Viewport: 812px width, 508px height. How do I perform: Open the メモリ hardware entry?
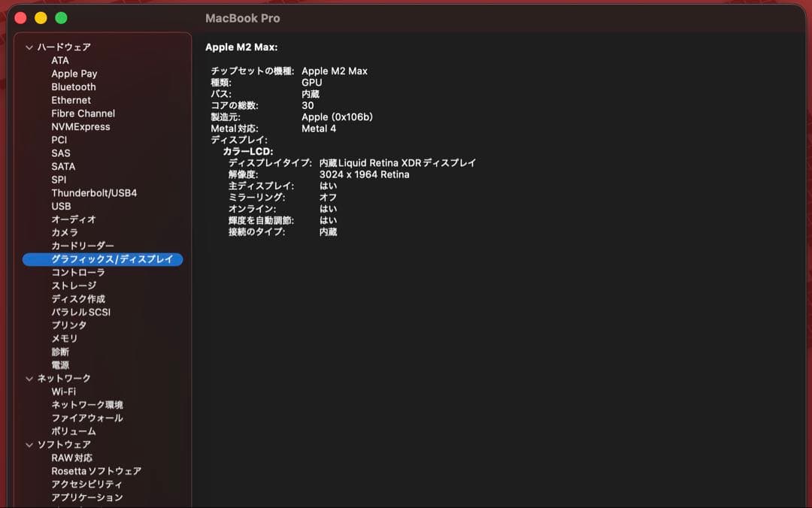tap(64, 339)
